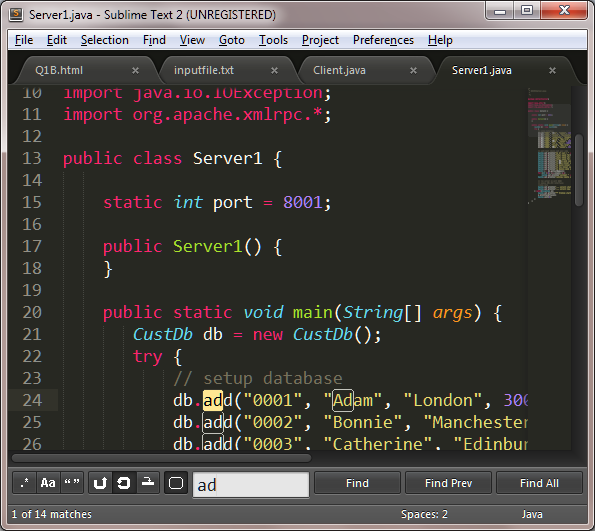
Task: Close the Server1.java tab
Action: pyautogui.click(x=552, y=71)
